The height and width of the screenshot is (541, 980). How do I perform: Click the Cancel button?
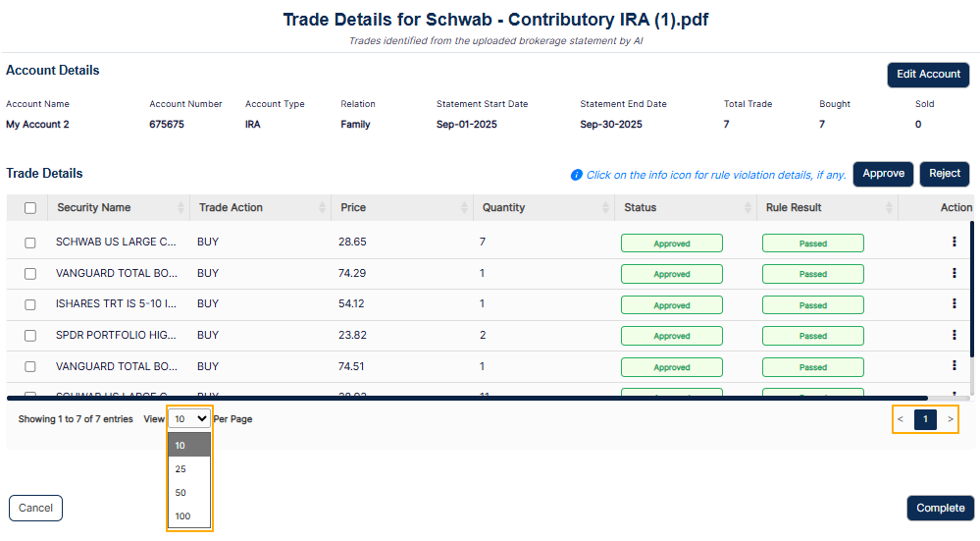[x=35, y=508]
